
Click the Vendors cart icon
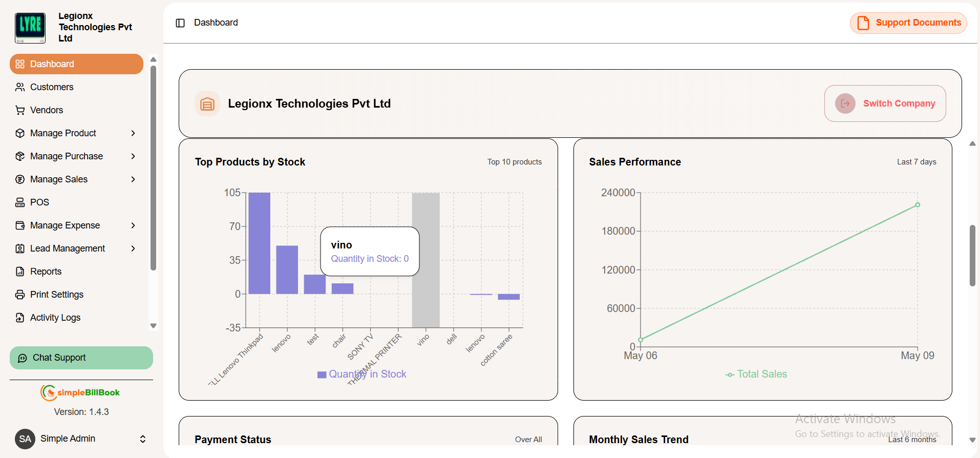tap(20, 110)
